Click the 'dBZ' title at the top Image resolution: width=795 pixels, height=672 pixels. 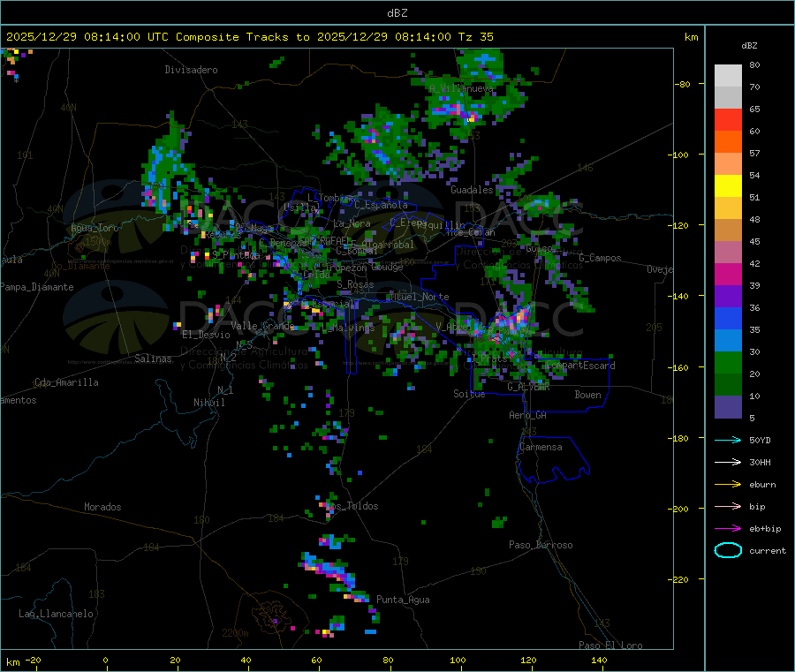pos(397,13)
